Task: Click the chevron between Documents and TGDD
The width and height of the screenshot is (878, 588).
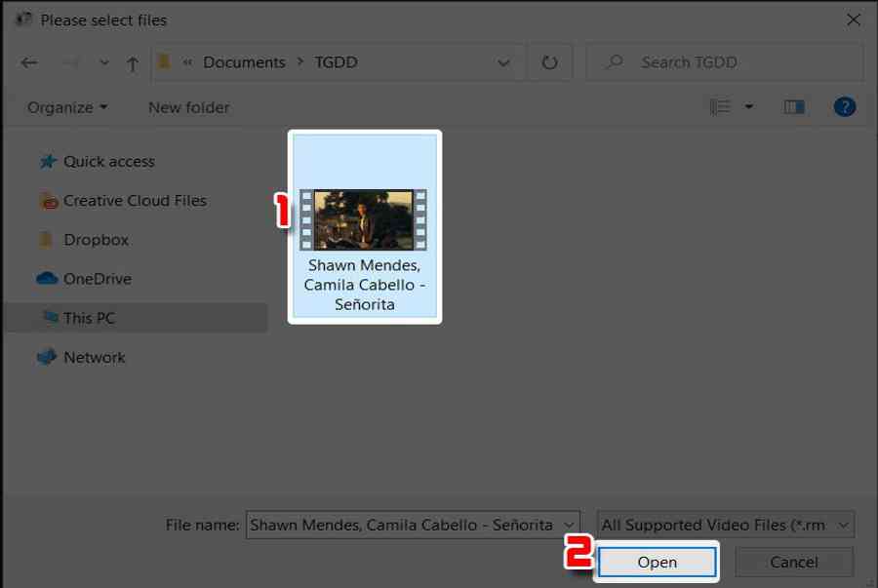Action: 300,62
